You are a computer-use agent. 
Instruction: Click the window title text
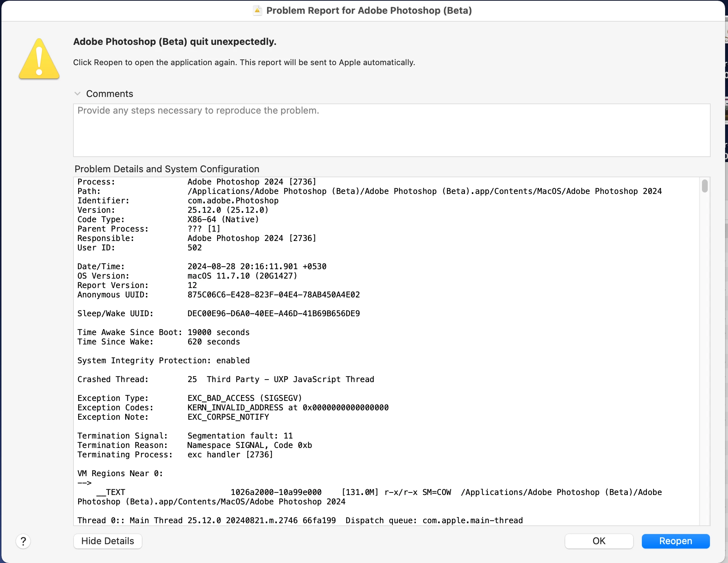[369, 10]
